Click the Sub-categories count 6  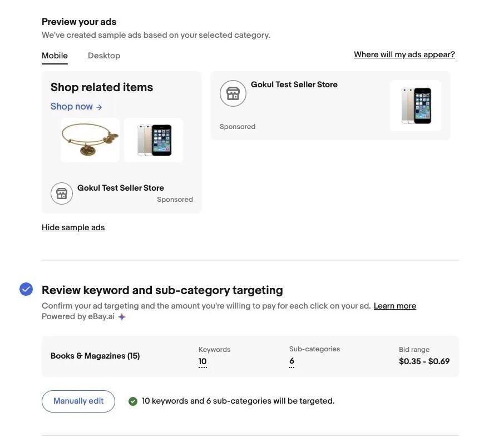(x=291, y=361)
